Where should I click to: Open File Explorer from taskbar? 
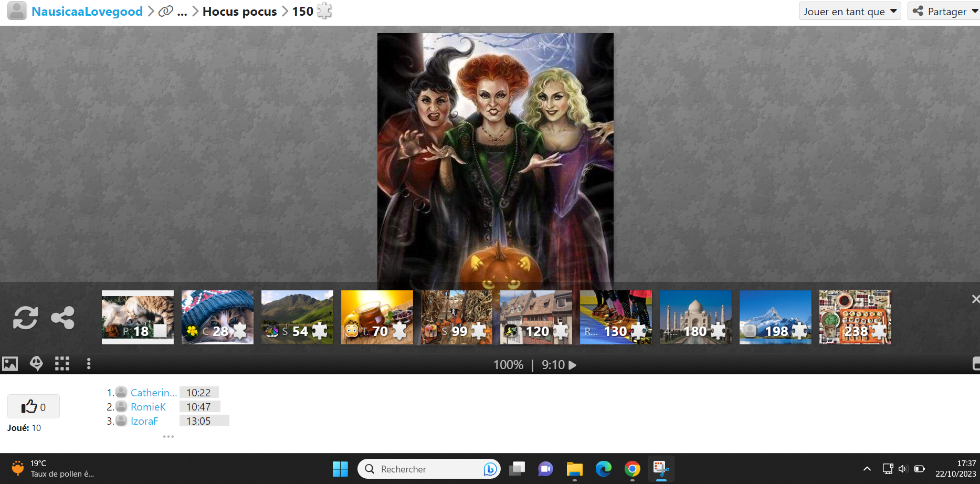(575, 469)
